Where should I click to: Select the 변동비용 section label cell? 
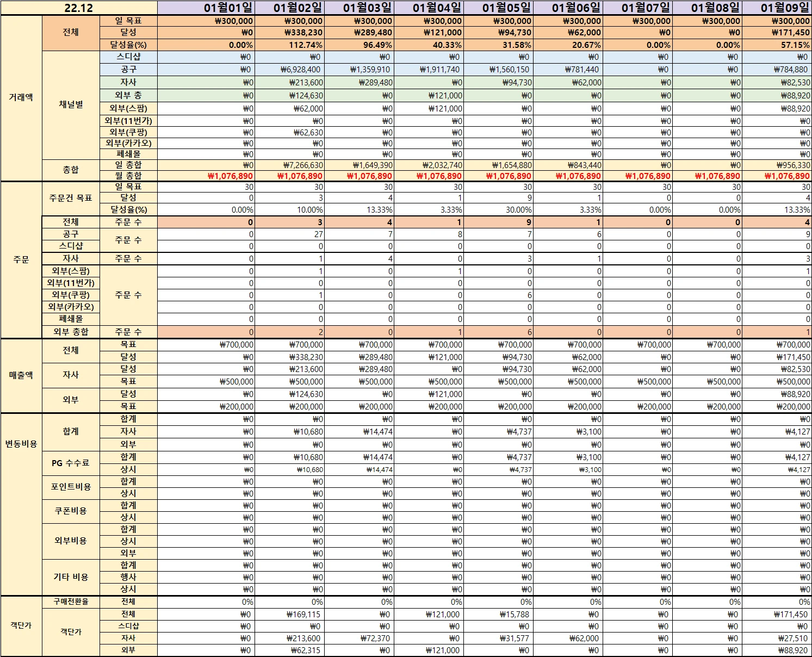(x=21, y=444)
